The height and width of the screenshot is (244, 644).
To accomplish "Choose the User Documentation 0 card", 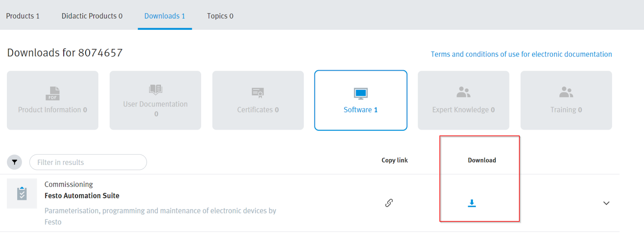I will 155,100.
